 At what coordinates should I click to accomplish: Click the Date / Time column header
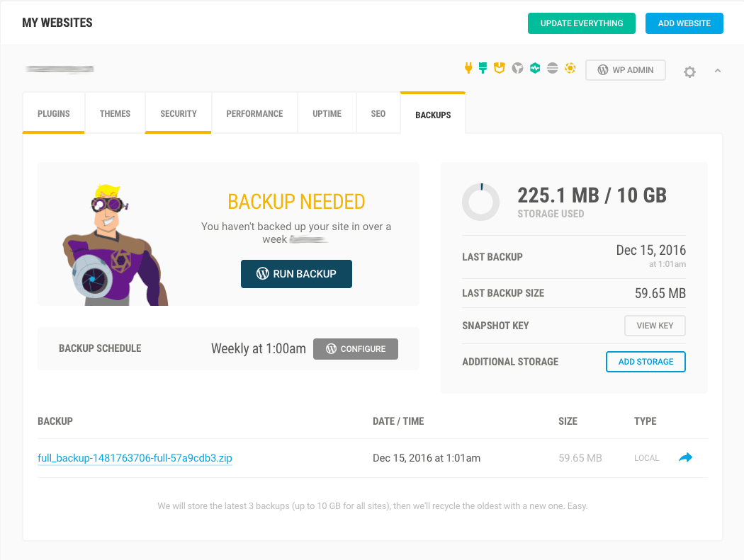pos(398,421)
